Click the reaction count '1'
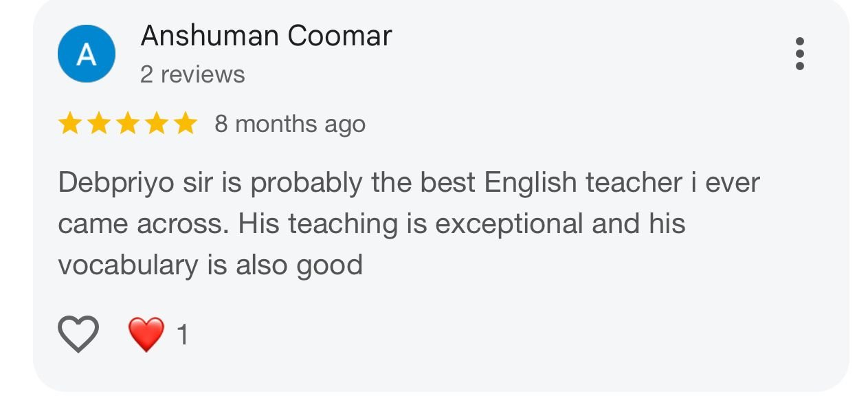The width and height of the screenshot is (868, 407). (182, 335)
